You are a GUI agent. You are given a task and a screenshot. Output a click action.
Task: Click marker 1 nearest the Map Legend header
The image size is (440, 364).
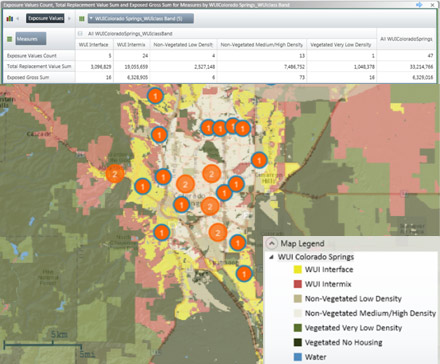238,243
